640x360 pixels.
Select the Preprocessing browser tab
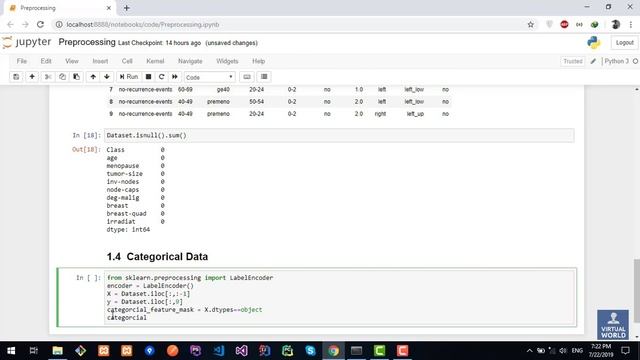(x=60, y=8)
